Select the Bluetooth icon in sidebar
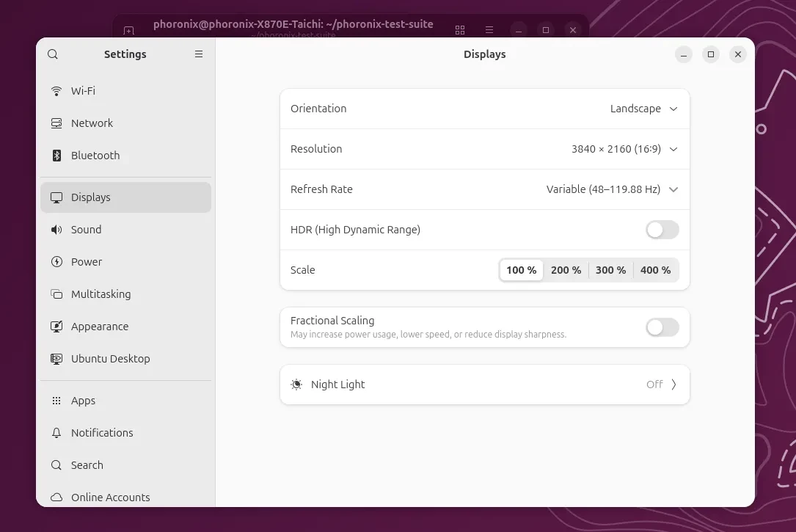The height and width of the screenshot is (532, 796). point(56,156)
